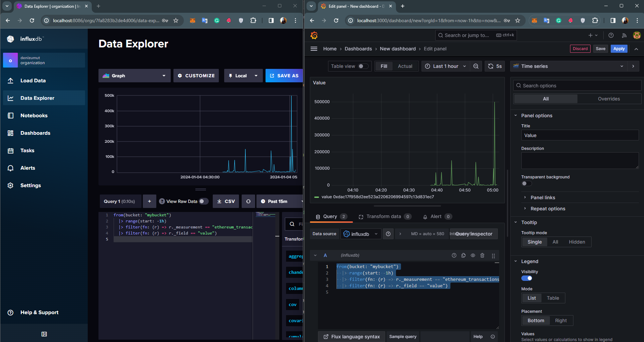Click Save dashboard button

601,49
